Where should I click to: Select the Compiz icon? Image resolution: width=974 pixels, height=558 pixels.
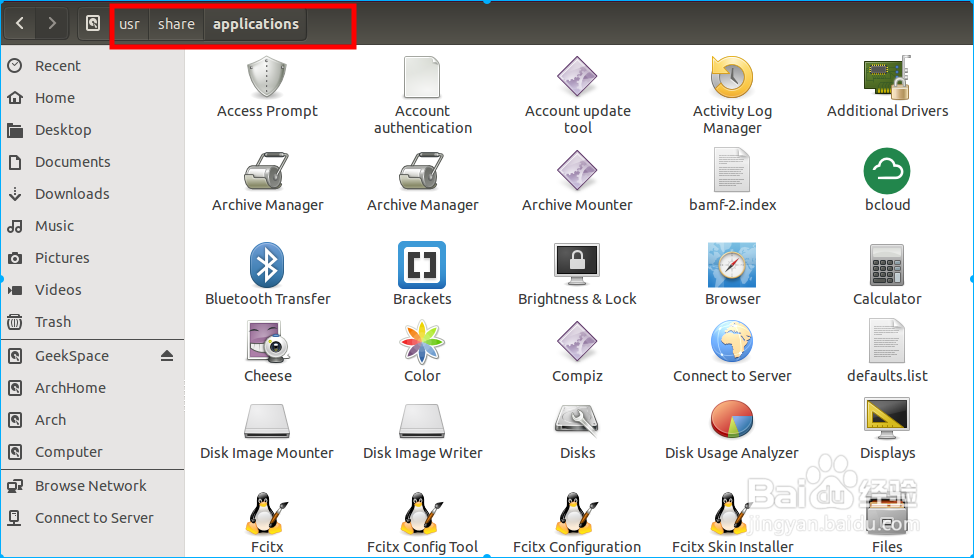pyautogui.click(x=577, y=341)
